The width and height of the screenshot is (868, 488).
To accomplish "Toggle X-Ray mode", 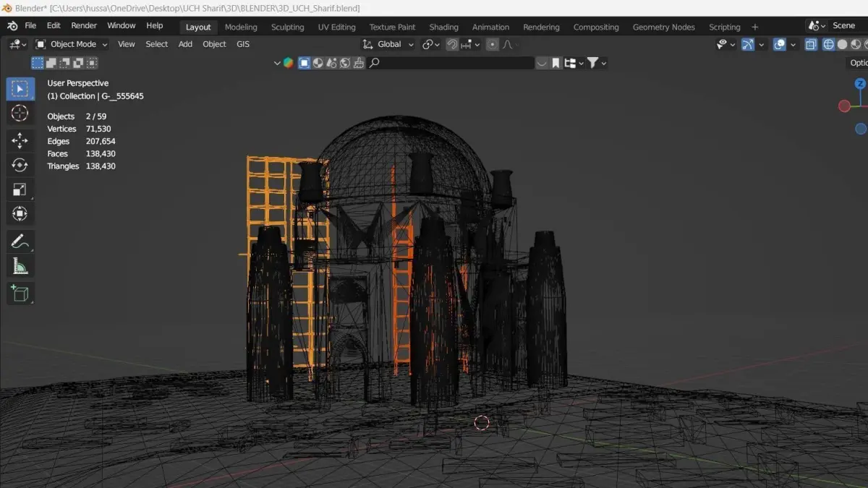I will click(811, 44).
